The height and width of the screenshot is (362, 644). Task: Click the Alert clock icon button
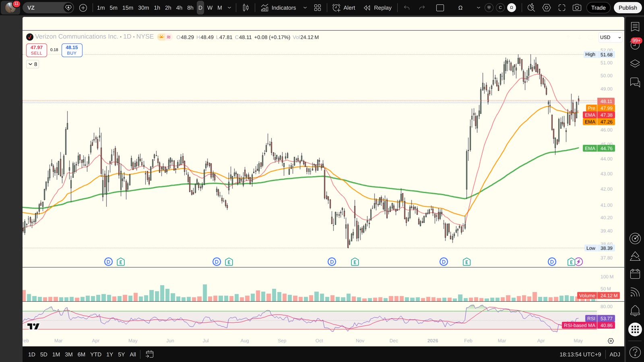tap(344, 8)
